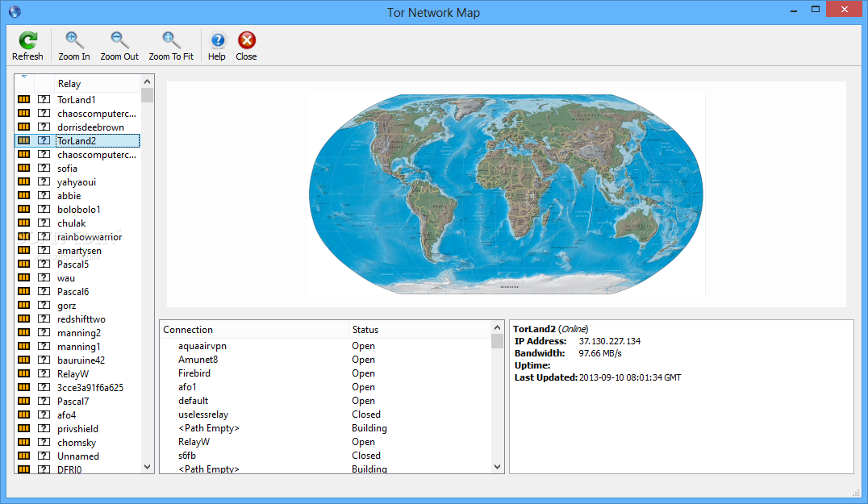The height and width of the screenshot is (504, 868).
Task: Select the Pascal5 relay
Action: click(73, 264)
